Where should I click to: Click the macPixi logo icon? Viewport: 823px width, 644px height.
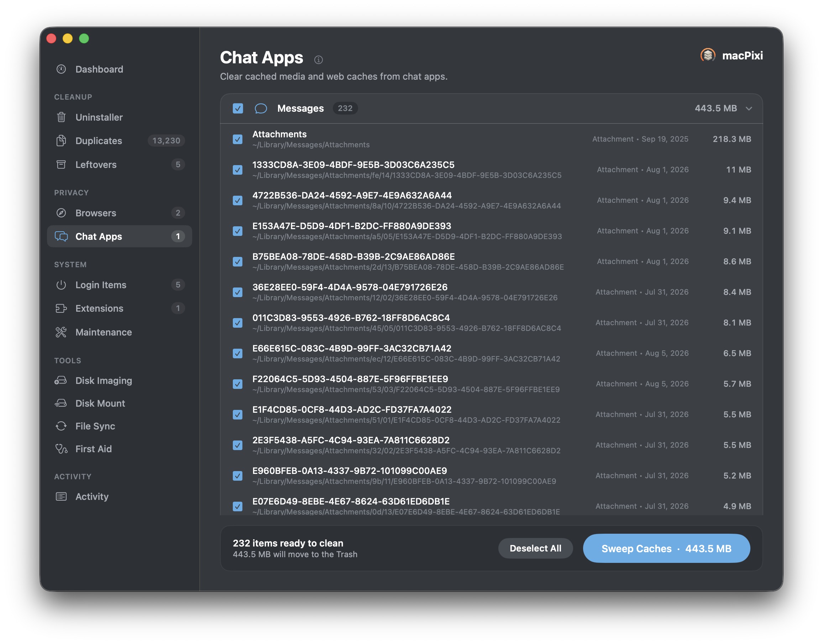click(708, 56)
